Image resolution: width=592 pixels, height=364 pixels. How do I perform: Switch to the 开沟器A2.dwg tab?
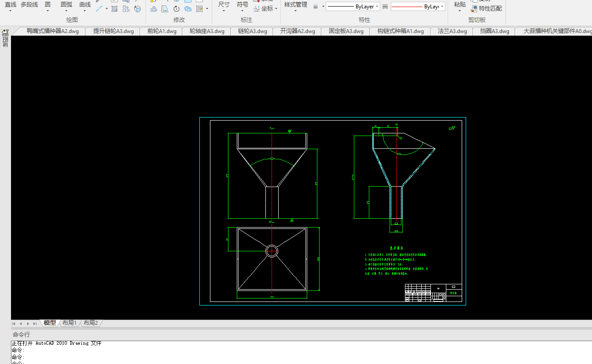tap(298, 31)
